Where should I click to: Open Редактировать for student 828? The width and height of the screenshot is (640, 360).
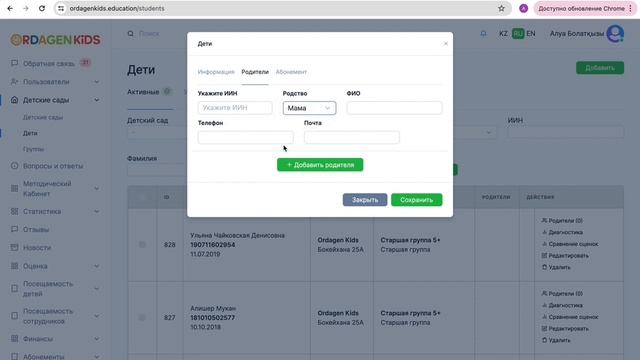point(565,256)
